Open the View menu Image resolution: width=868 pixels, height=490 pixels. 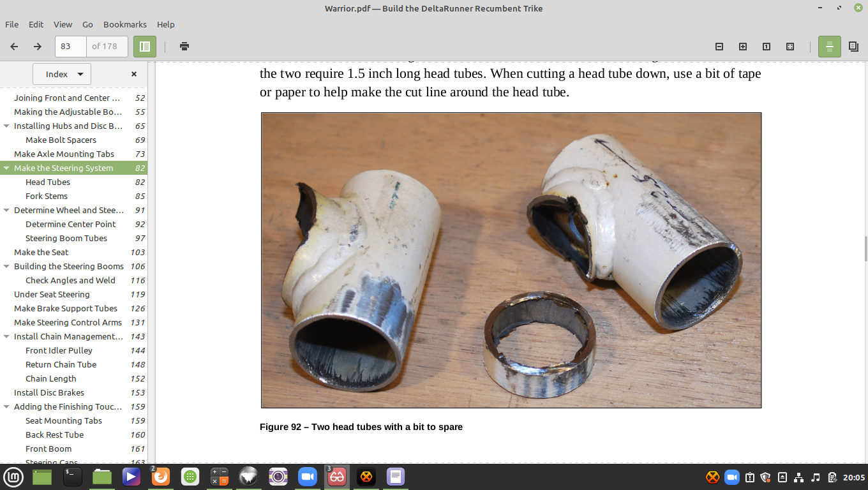pyautogui.click(x=63, y=24)
